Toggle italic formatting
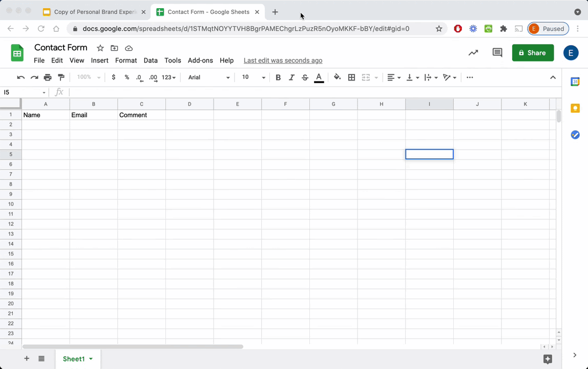Image resolution: width=588 pixels, height=369 pixels. tap(291, 77)
